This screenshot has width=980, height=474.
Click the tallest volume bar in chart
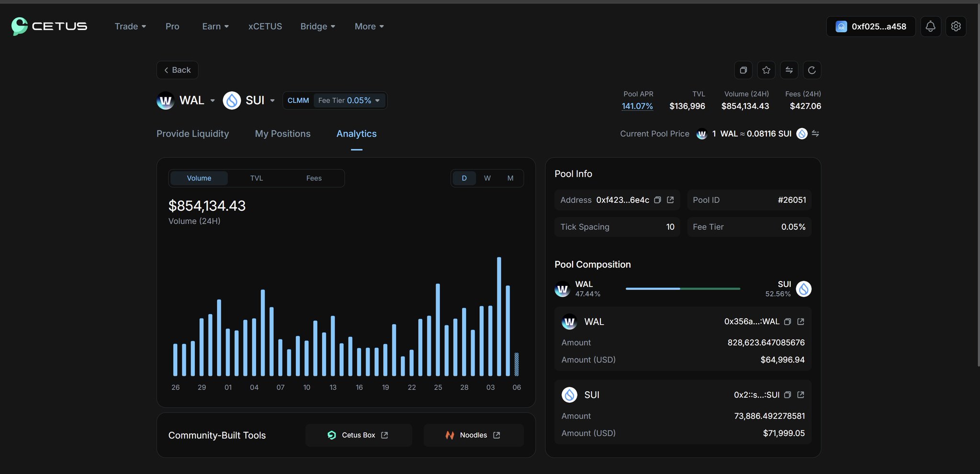[x=499, y=316]
